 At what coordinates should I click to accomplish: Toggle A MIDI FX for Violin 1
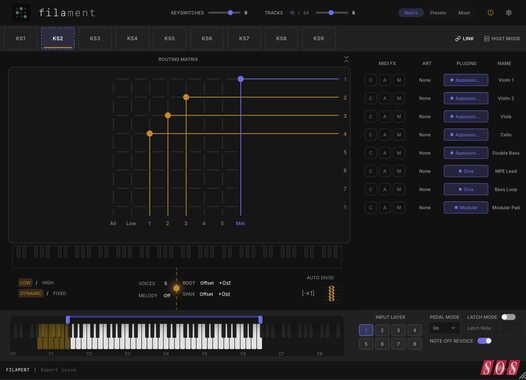pos(385,80)
